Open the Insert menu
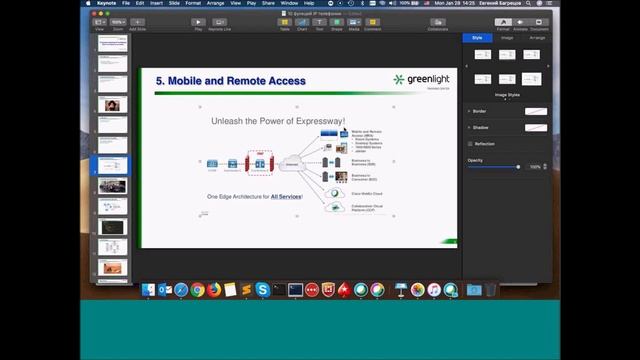Screen dimensions: 640x360 (x=156, y=3)
